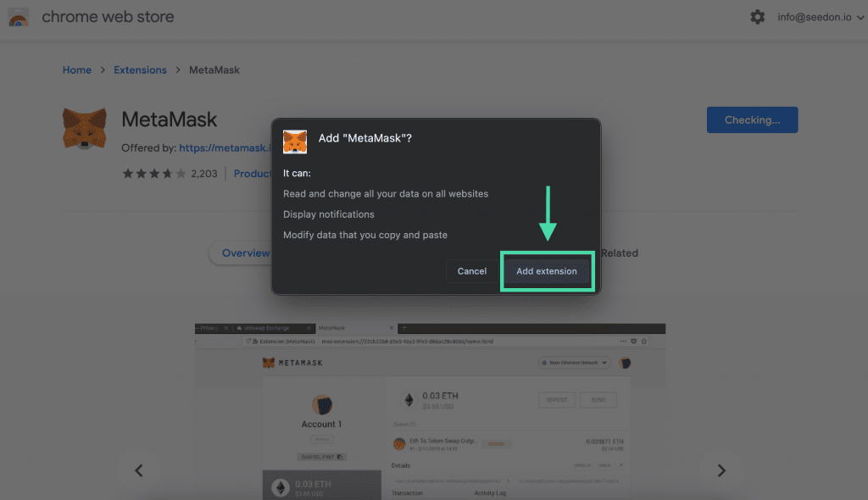Click the 'chrome web store' header title

(x=108, y=17)
